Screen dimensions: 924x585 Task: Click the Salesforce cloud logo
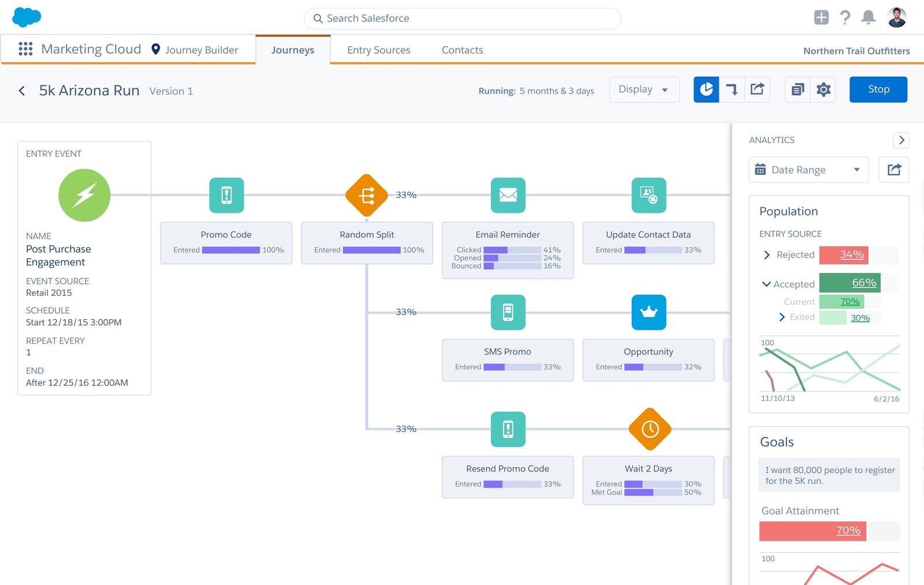click(x=27, y=17)
